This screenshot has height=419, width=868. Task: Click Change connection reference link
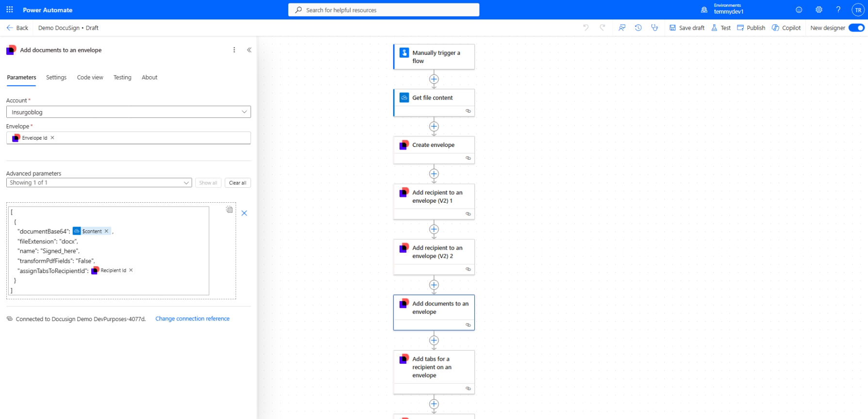point(192,319)
